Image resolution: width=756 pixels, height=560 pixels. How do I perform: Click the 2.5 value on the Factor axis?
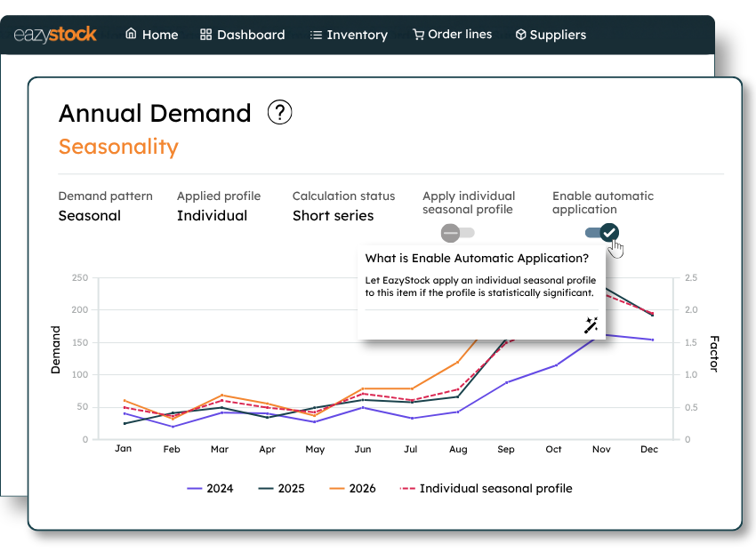(x=691, y=277)
